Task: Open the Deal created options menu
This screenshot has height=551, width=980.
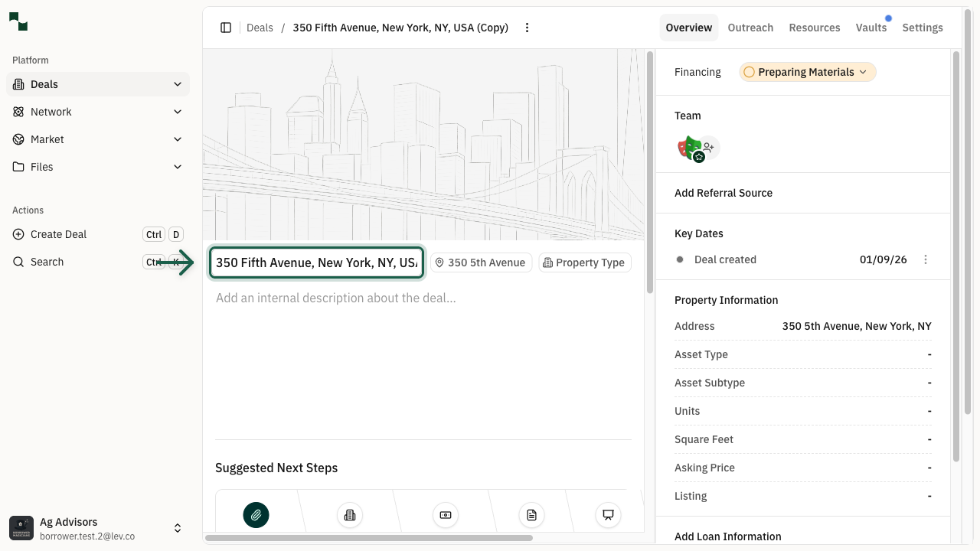Action: click(925, 259)
